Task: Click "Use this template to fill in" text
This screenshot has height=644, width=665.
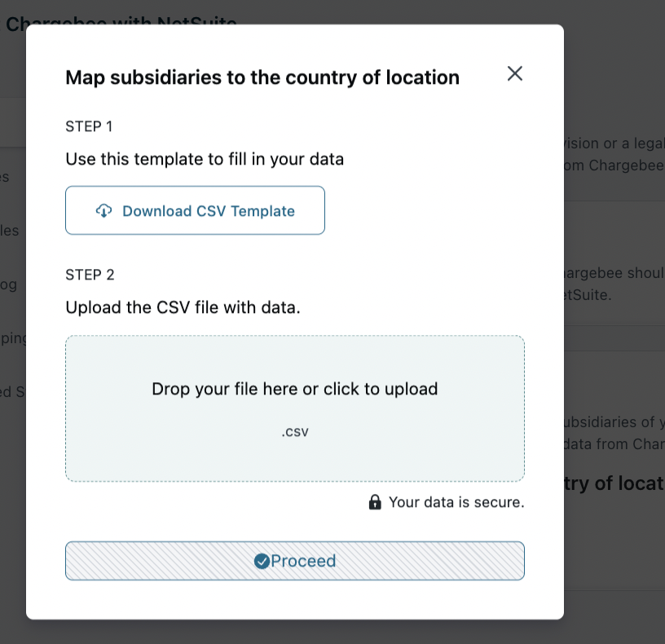Action: (205, 159)
